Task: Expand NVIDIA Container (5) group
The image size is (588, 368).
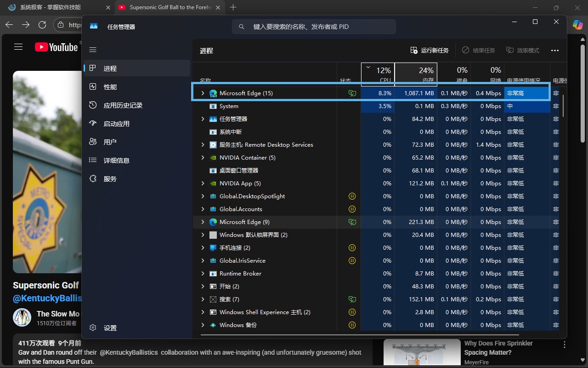Action: pos(203,157)
